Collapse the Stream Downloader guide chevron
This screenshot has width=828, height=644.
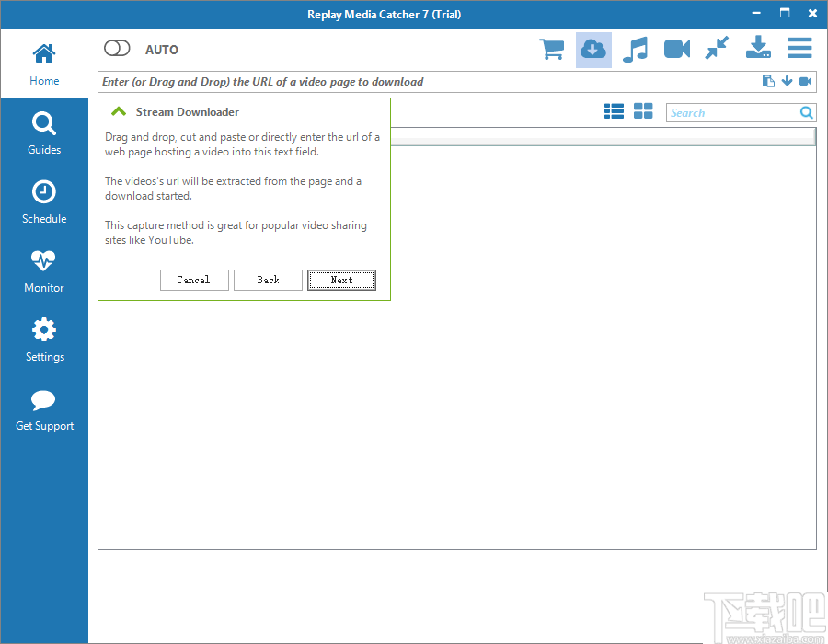pos(119,111)
